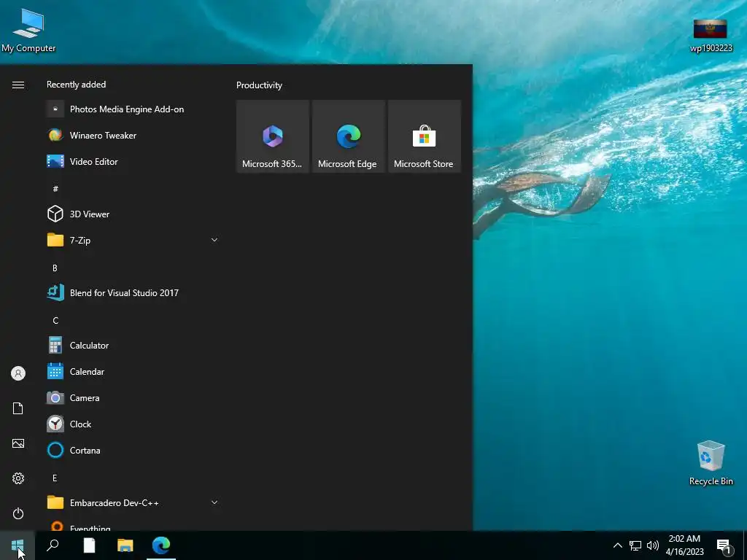Image resolution: width=747 pixels, height=560 pixels.
Task: Close Start menu via Windows button
Action: (x=18, y=545)
